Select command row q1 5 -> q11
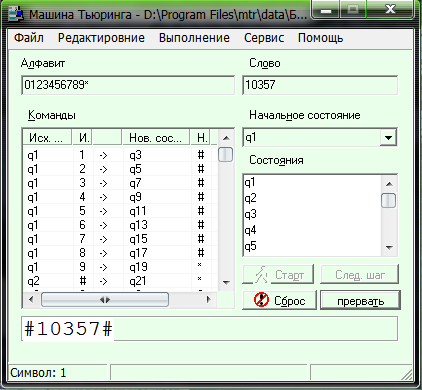422x390 pixels. pyautogui.click(x=120, y=211)
